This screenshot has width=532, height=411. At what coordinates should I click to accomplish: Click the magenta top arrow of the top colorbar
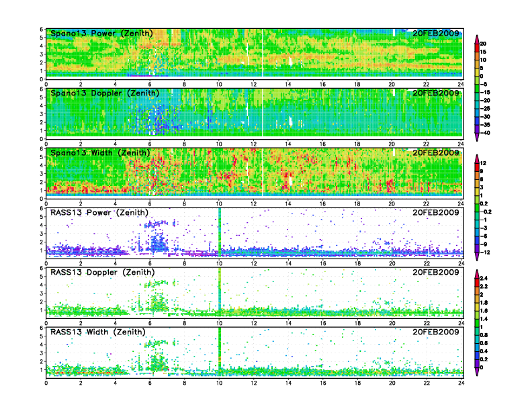(477, 40)
